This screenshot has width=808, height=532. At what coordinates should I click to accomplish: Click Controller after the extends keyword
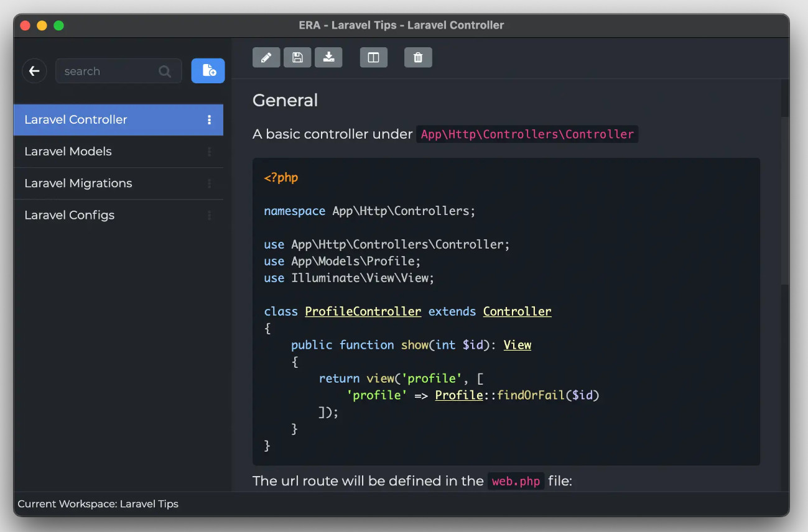click(x=518, y=311)
